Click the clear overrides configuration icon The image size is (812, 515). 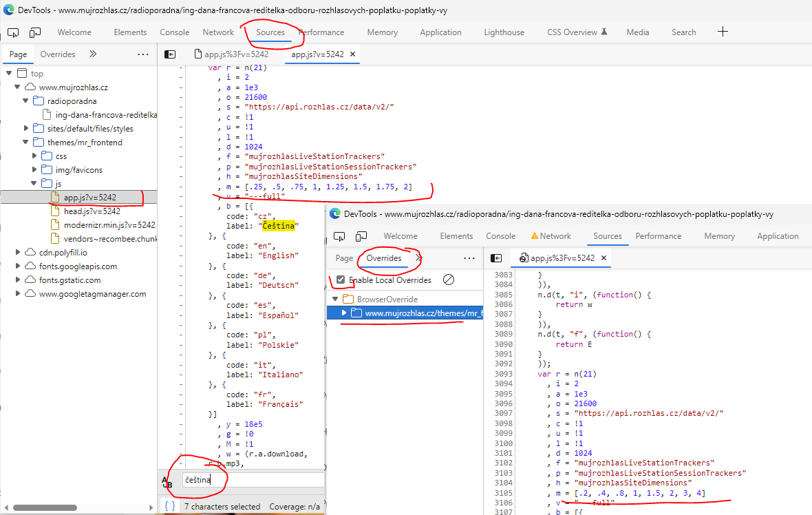pyautogui.click(x=448, y=280)
